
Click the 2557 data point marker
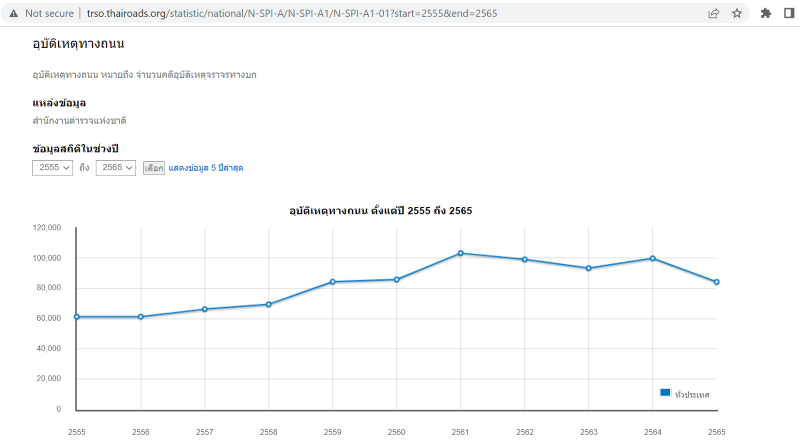(204, 309)
